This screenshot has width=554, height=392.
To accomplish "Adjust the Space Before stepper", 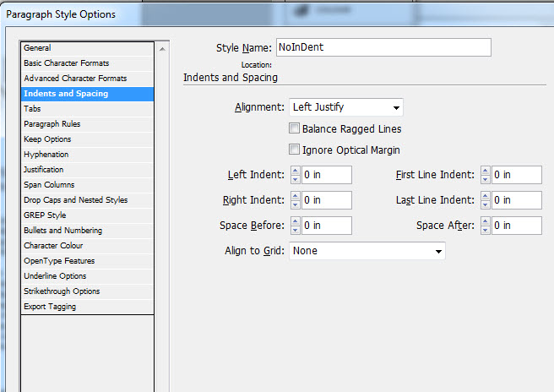I will tap(295, 226).
